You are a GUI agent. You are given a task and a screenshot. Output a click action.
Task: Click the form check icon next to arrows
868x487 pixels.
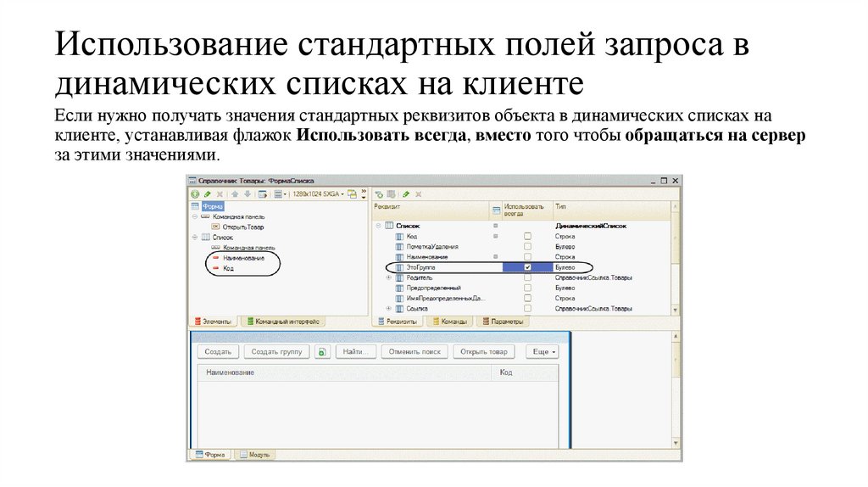(263, 194)
